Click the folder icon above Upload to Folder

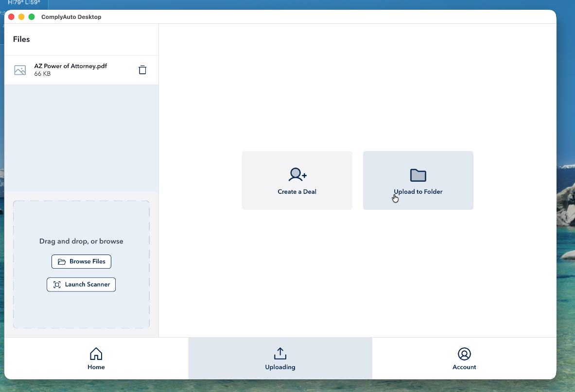click(x=418, y=175)
